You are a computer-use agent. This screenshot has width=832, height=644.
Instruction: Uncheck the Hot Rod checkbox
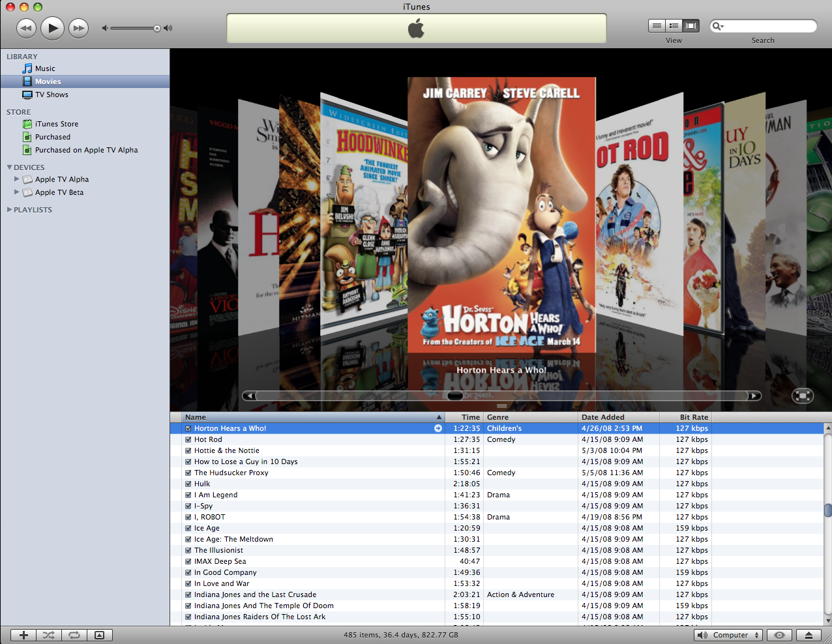click(x=188, y=439)
